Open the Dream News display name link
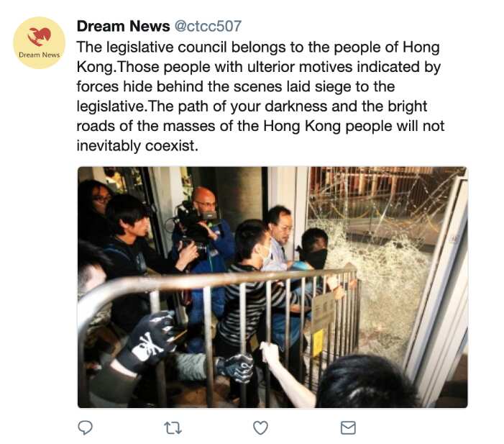 coord(123,27)
